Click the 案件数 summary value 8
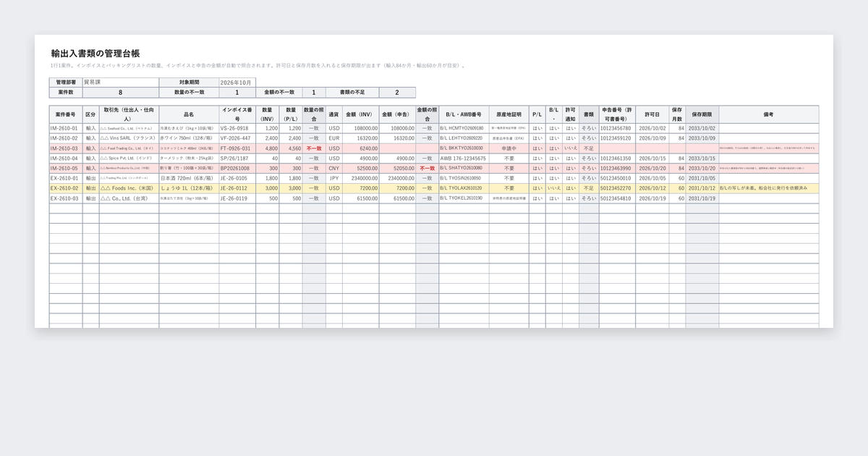Viewport: 868px width, 456px height. click(120, 93)
